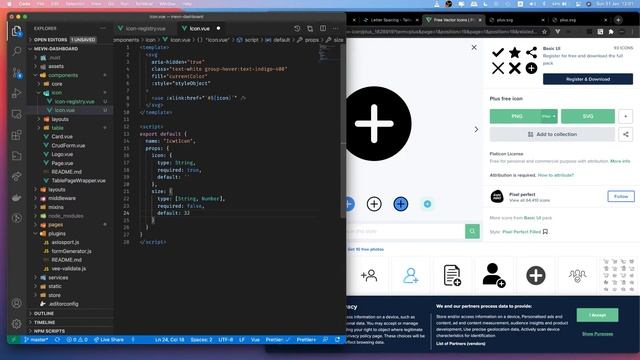Viewport: 640px width, 360px height.
Task: Select the outlined plus icon variant
Action: point(374,204)
